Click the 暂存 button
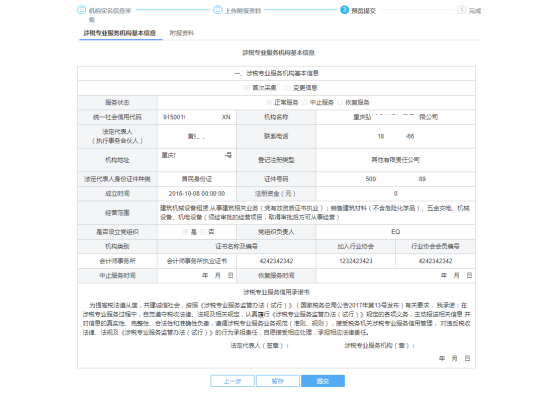The width and height of the screenshot is (554, 397). coord(278,381)
